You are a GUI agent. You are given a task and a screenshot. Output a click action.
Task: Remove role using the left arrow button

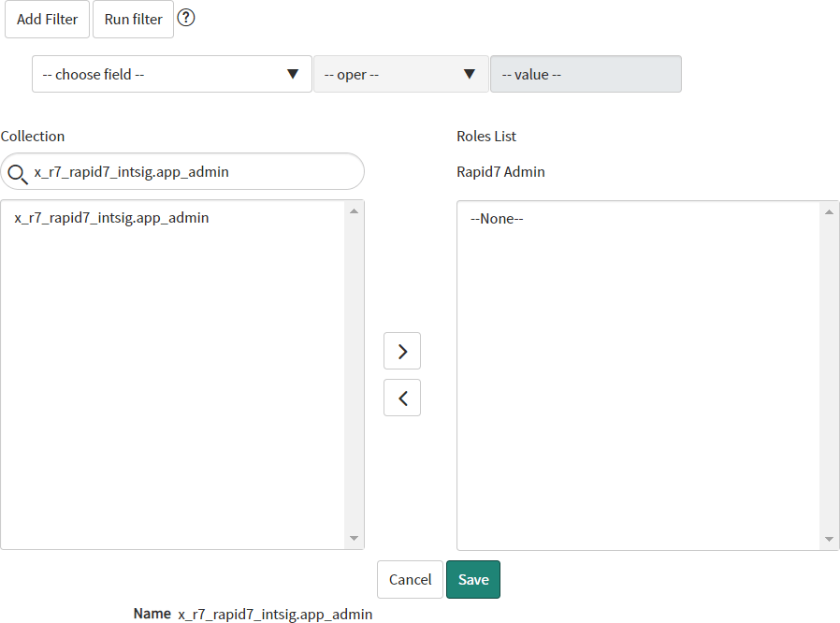402,398
